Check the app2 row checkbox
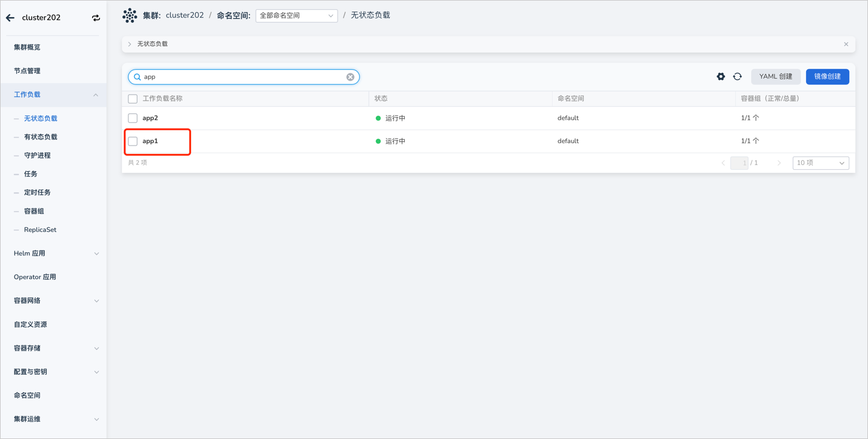 click(x=133, y=118)
